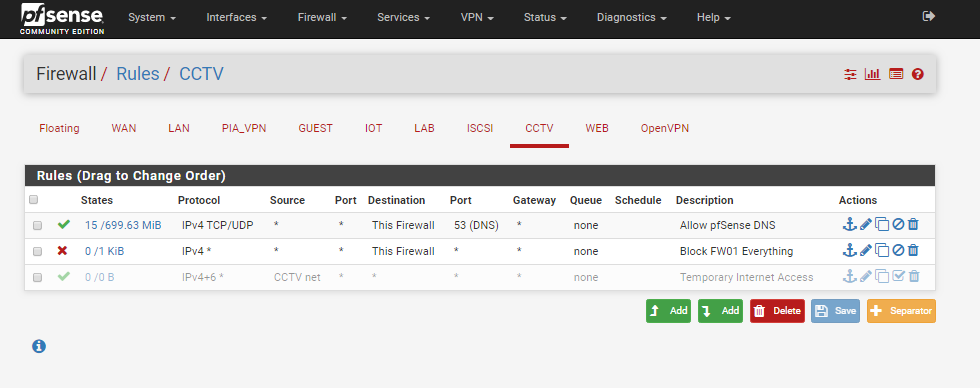Add rule to top of list
Image resolution: width=980 pixels, height=388 pixels.
pyautogui.click(x=668, y=311)
